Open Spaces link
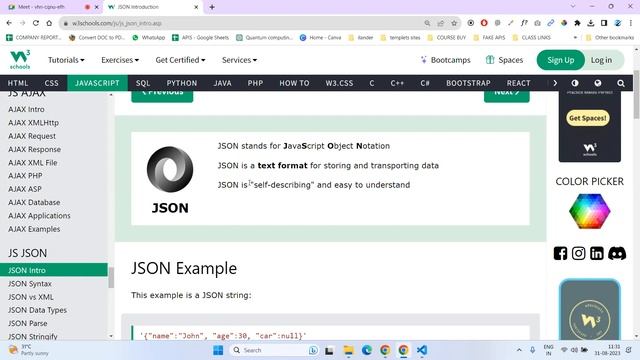The image size is (640, 360). (x=504, y=60)
